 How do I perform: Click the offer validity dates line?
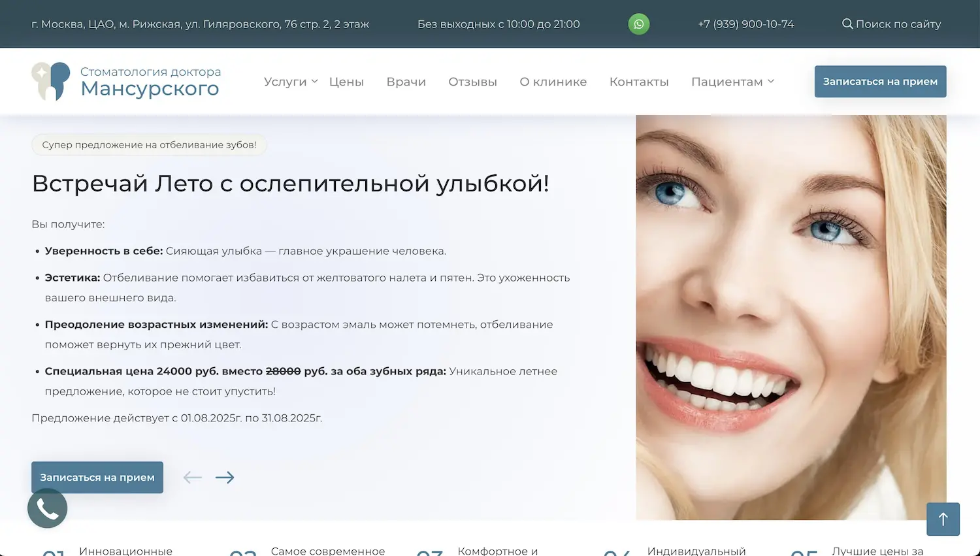coord(177,418)
